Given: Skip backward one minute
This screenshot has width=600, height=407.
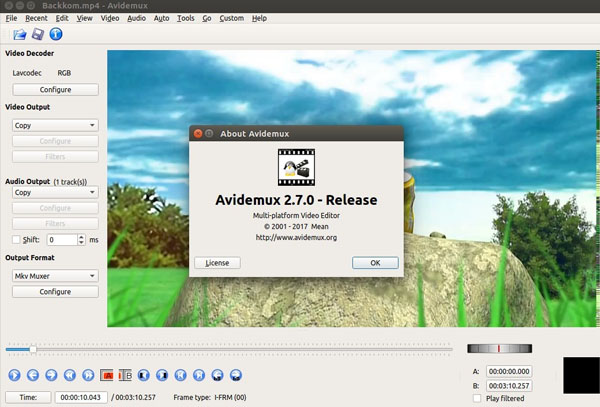Looking at the screenshot, I should tap(217, 375).
